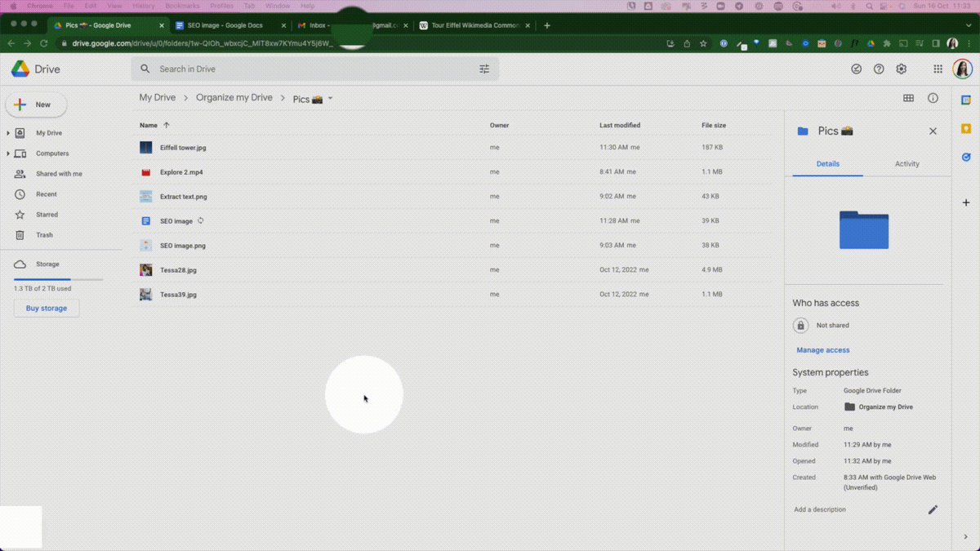Viewport: 980px width, 551px height.
Task: Open Recent files
Action: pos(46,194)
